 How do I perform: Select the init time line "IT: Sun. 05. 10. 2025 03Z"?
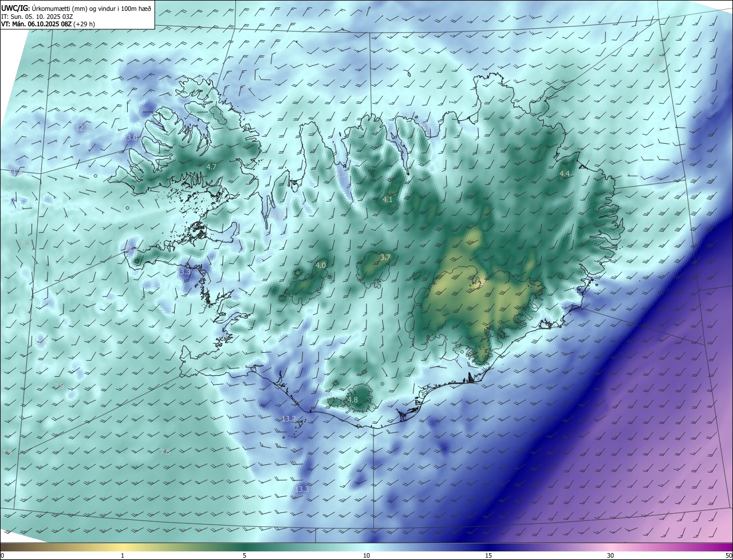[37, 16]
